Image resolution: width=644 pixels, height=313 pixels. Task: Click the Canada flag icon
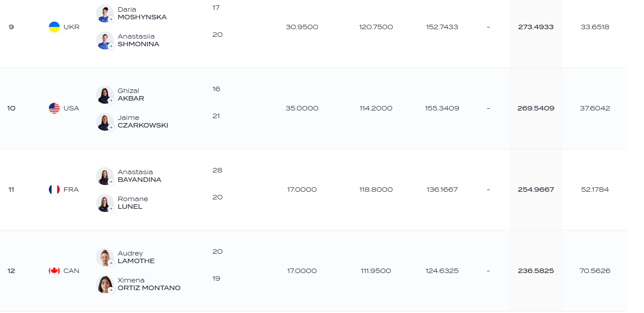(54, 271)
